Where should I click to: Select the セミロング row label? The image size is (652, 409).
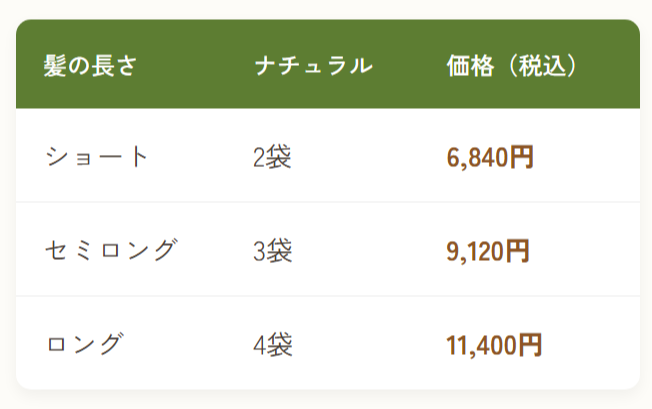point(111,251)
